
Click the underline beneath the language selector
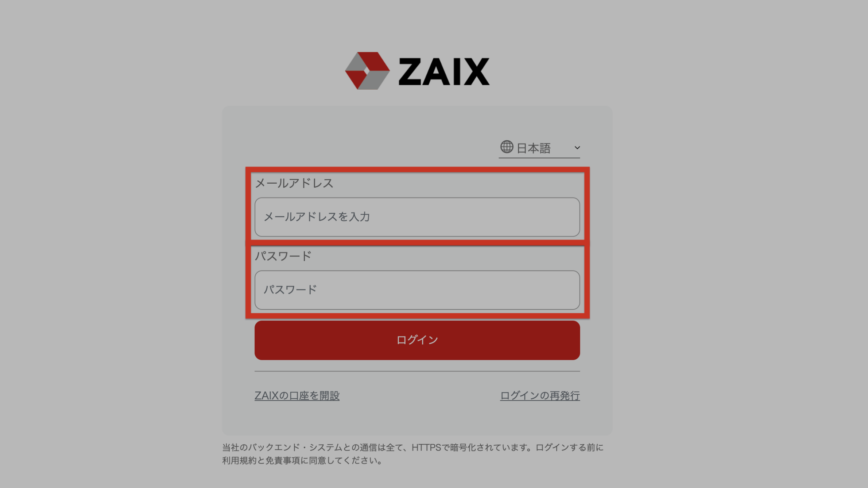tap(539, 158)
